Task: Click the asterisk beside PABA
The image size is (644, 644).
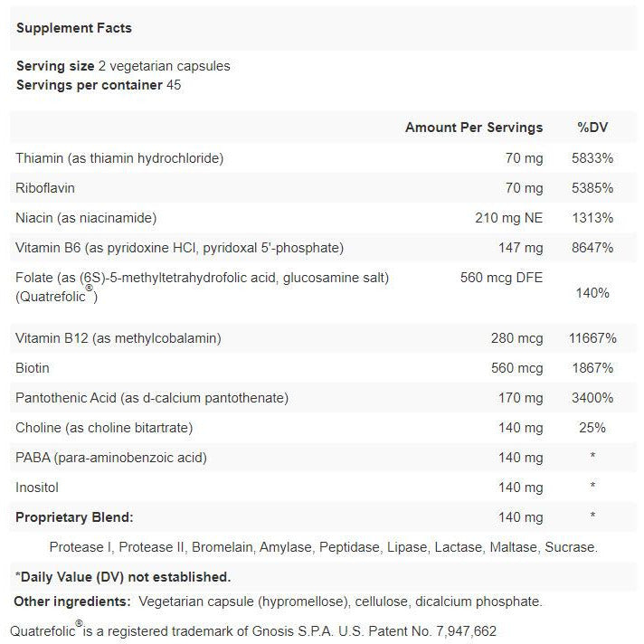Action: [x=592, y=456]
